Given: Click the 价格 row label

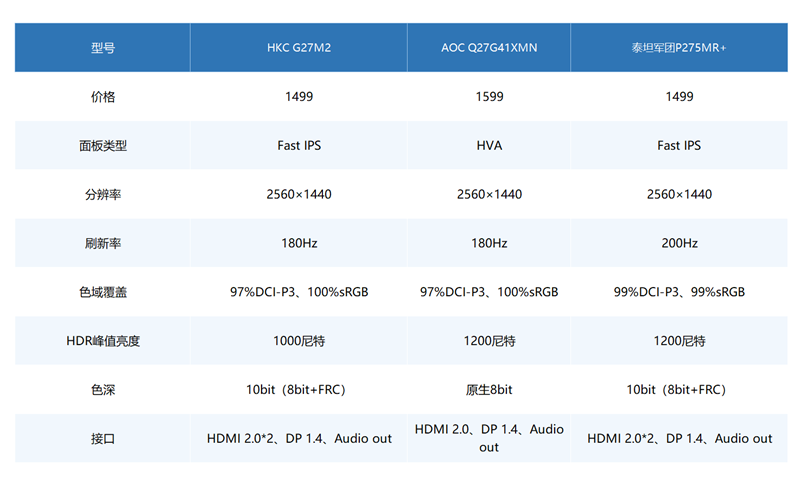Looking at the screenshot, I should tap(102, 97).
